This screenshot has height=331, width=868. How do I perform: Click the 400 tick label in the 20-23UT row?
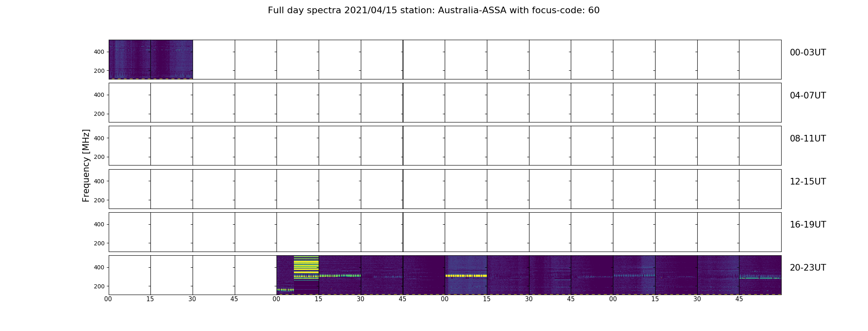click(x=99, y=267)
